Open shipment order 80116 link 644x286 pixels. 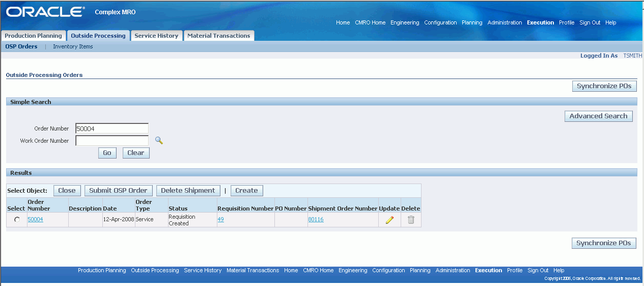(316, 220)
